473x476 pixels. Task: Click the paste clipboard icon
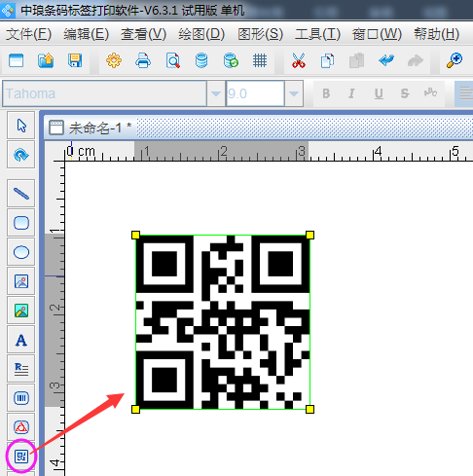tap(356, 60)
